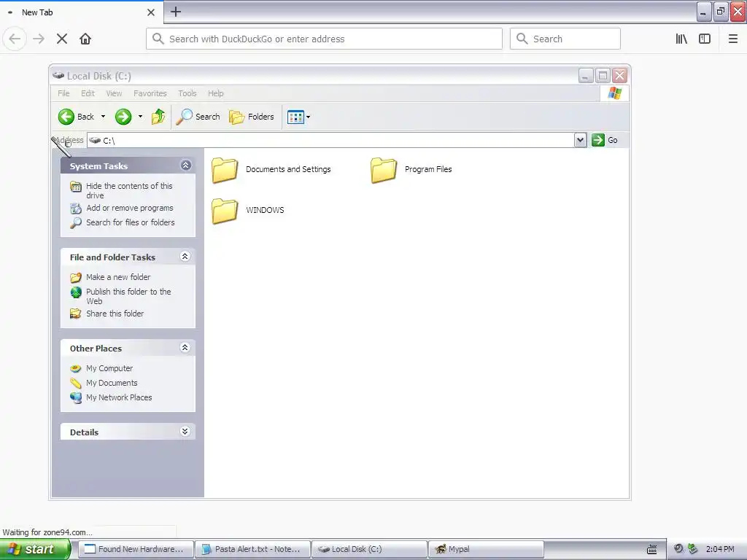Open the Address bar dropdown
747x560 pixels.
pyautogui.click(x=580, y=140)
